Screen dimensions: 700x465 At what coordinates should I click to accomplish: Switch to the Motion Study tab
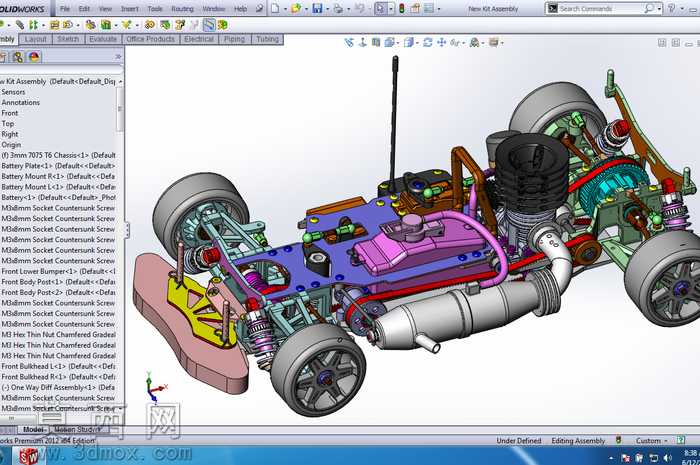(x=77, y=429)
